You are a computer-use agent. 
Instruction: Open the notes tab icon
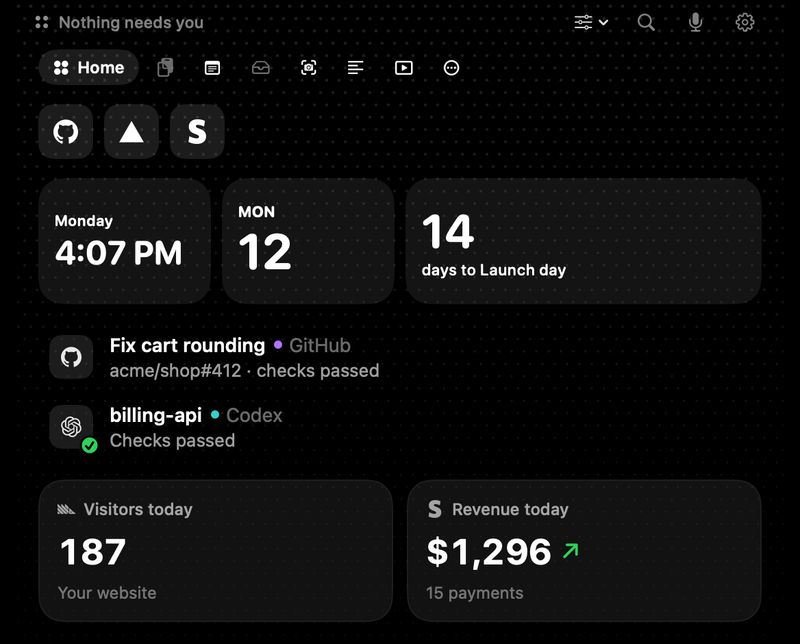pos(212,68)
